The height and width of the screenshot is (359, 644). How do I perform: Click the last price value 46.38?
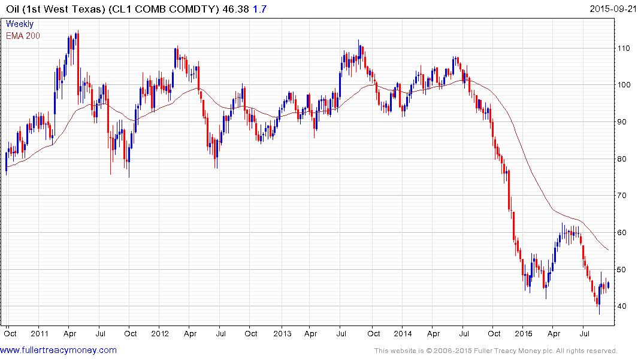[236, 9]
